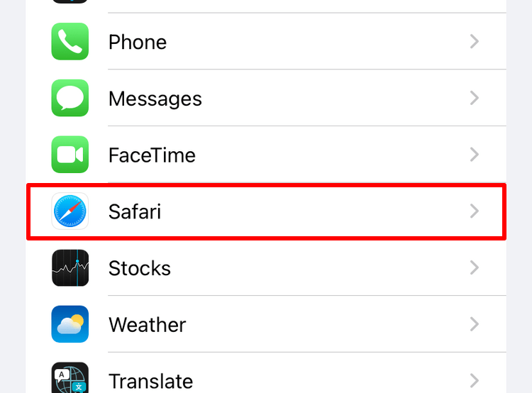Open the Translate text label

pos(150,382)
